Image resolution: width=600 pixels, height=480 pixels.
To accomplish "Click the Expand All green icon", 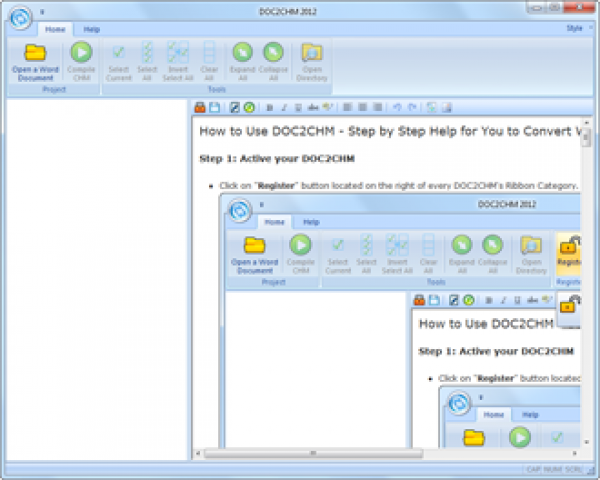I will pyautogui.click(x=243, y=52).
